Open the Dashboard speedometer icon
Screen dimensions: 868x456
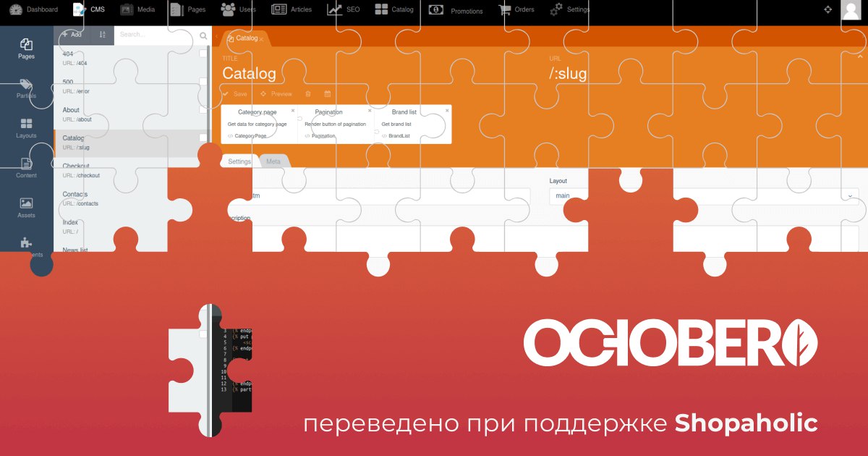[x=16, y=9]
